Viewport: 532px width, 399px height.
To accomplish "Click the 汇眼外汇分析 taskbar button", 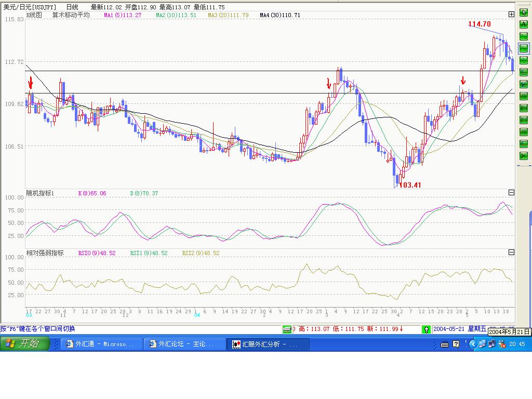I will pyautogui.click(x=268, y=344).
